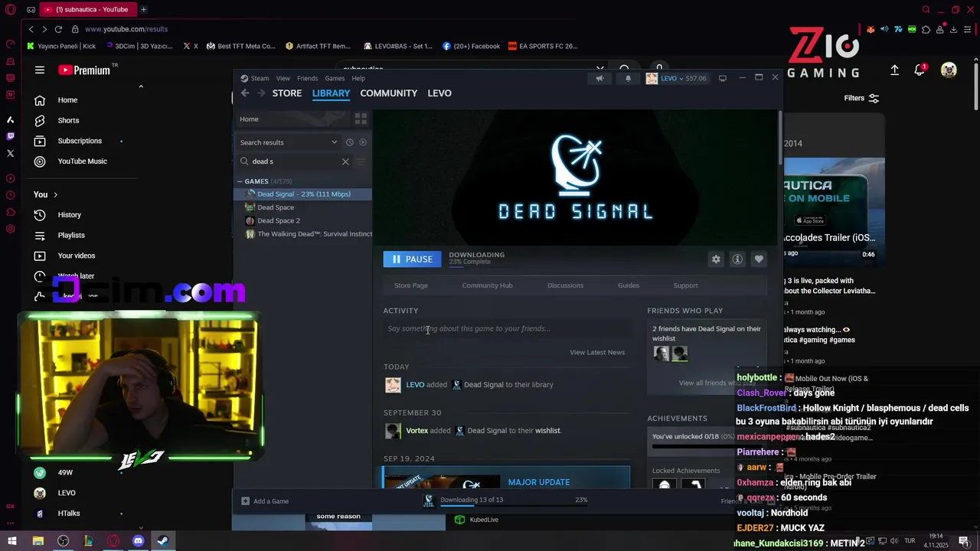980x551 pixels.
Task: Open LEVO profile tab in Steam
Action: (x=439, y=93)
